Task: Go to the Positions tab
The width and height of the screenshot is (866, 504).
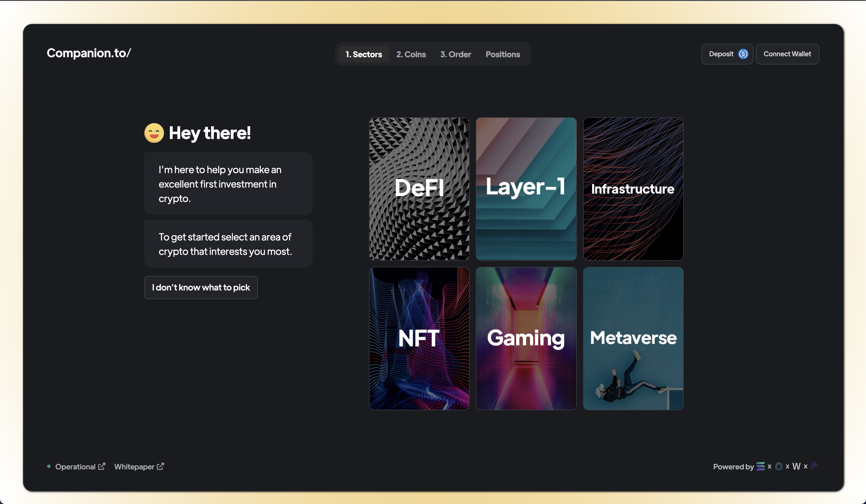Action: click(503, 54)
